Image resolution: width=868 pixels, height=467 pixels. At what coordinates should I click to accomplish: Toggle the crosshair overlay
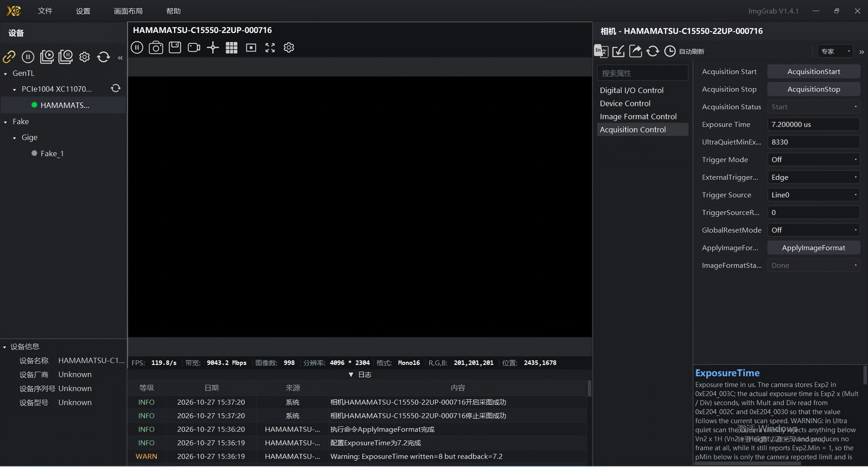(x=213, y=47)
